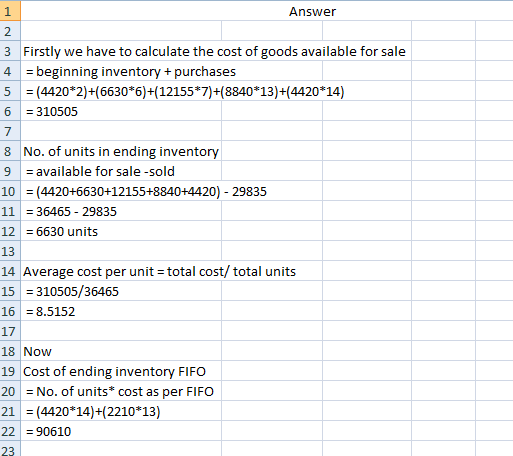Select row header 13
Image resolution: width=513 pixels, height=456 pixels.
10,251
